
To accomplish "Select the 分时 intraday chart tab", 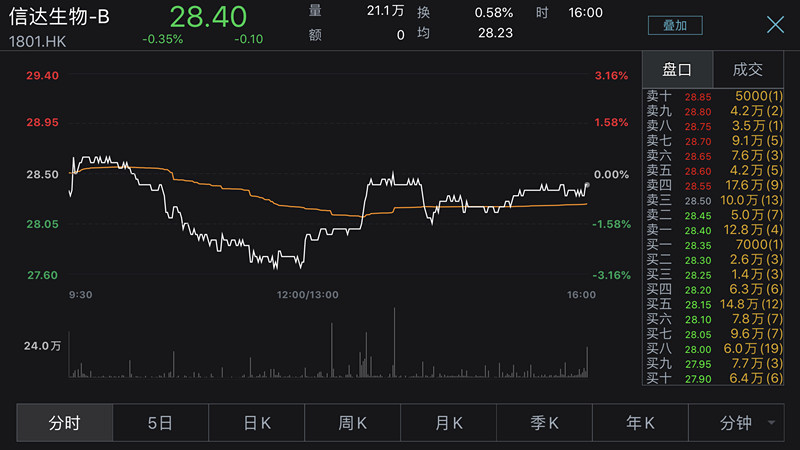I will pos(64,422).
